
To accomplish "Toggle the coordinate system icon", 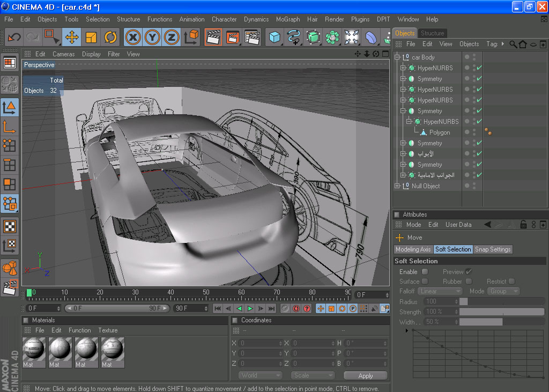I will point(191,37).
